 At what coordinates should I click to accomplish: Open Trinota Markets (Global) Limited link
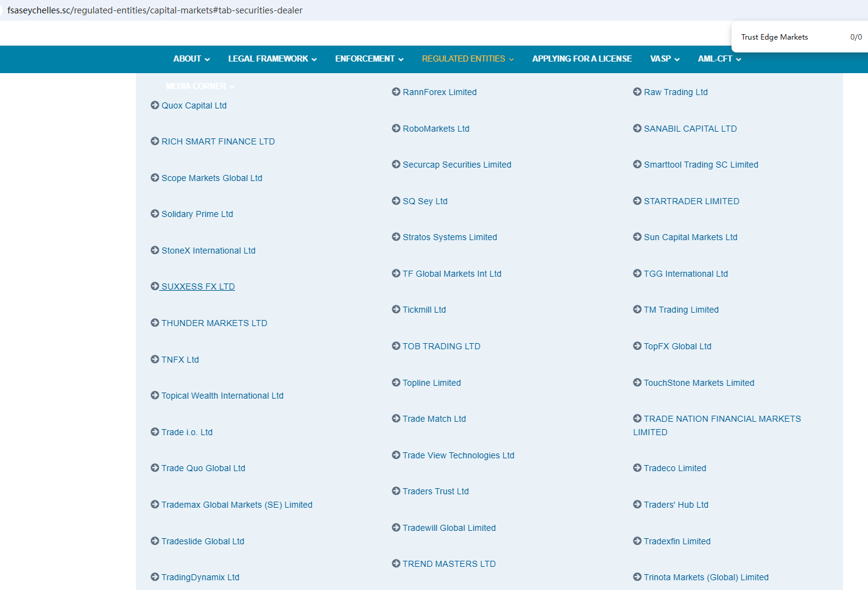tap(706, 577)
